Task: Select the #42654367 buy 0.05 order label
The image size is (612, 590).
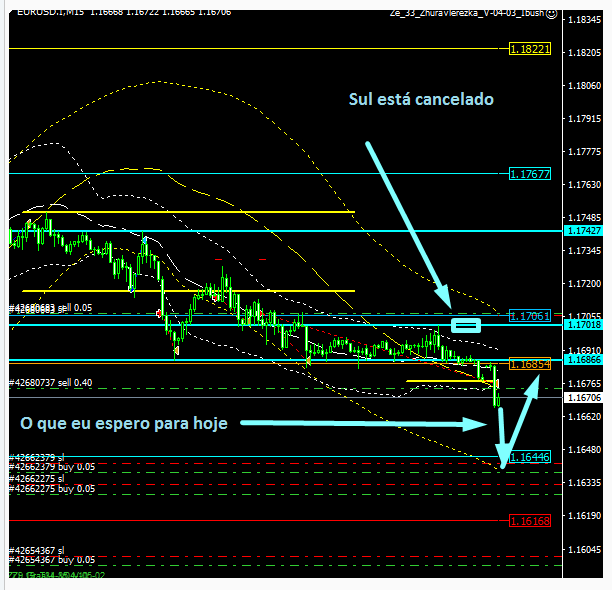Action: pyautogui.click(x=51, y=560)
